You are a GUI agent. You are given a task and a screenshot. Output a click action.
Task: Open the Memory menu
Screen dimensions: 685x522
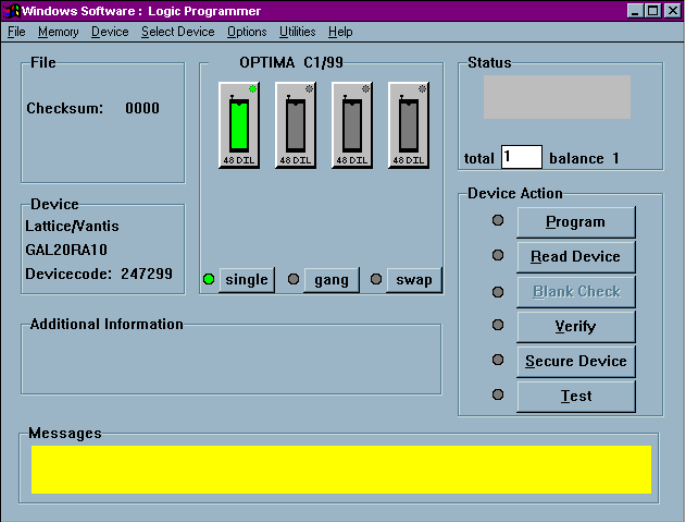(58, 32)
